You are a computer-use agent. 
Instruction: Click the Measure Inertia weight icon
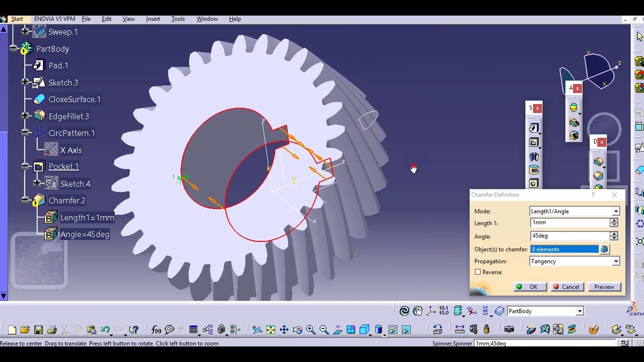[487, 330]
